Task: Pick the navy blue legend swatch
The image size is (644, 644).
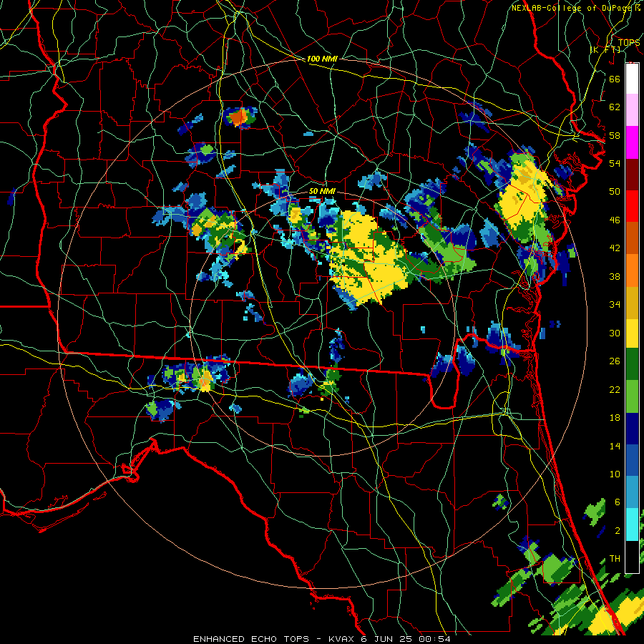Action: point(632,429)
